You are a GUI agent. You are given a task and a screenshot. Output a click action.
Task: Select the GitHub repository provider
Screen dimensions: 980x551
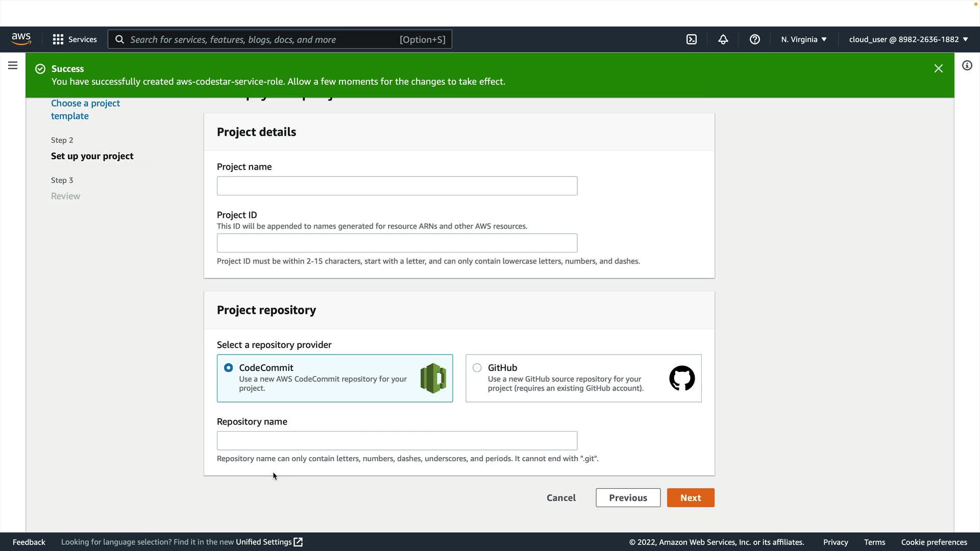[477, 368]
